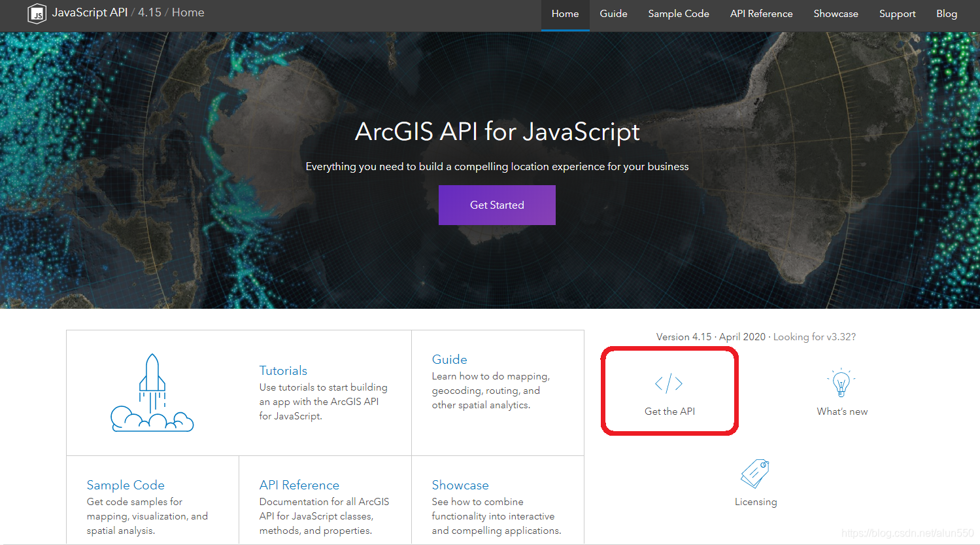
Task: Click the lightbulb icon above What's new
Action: 841,383
